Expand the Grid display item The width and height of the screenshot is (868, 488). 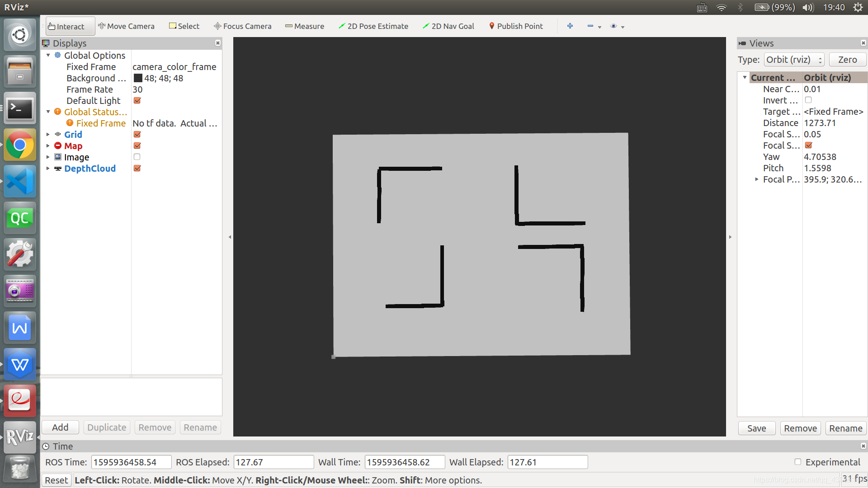click(48, 134)
